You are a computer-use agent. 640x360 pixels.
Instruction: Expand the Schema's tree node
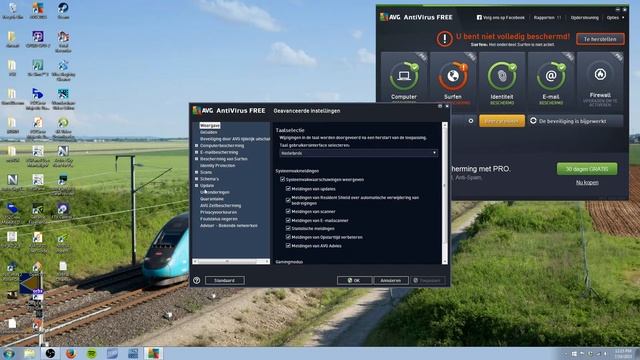196,179
